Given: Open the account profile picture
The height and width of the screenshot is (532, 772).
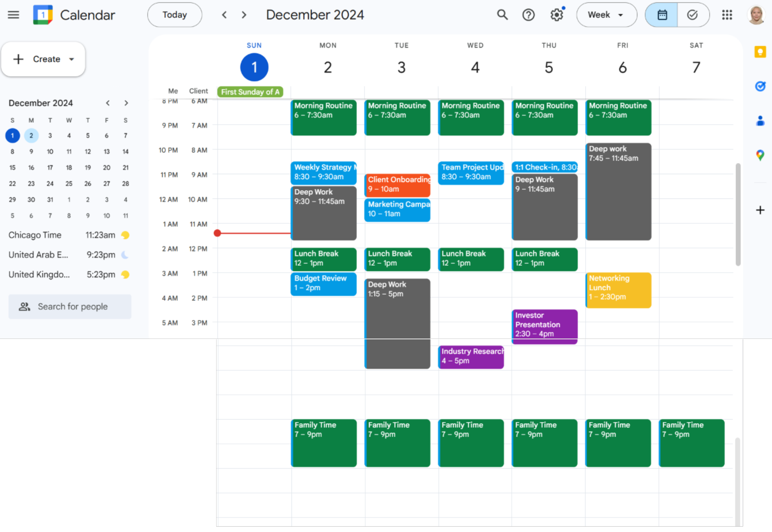Looking at the screenshot, I should pos(756,15).
